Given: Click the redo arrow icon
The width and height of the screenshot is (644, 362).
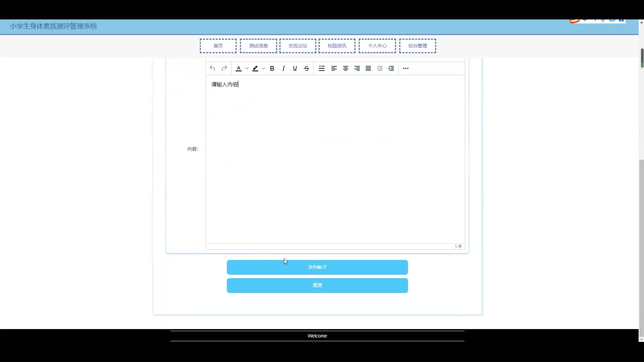Looking at the screenshot, I should 224,68.
